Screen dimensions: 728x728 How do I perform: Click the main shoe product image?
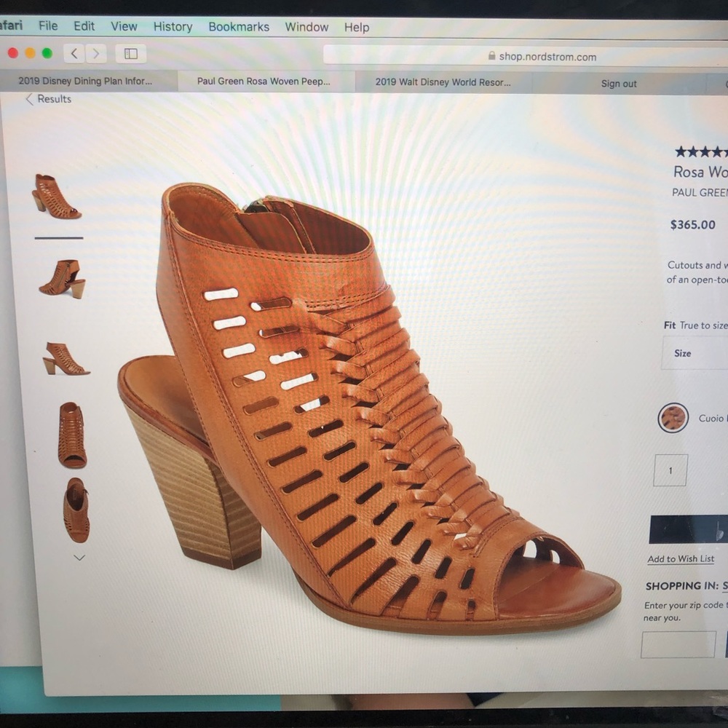pos(369,408)
